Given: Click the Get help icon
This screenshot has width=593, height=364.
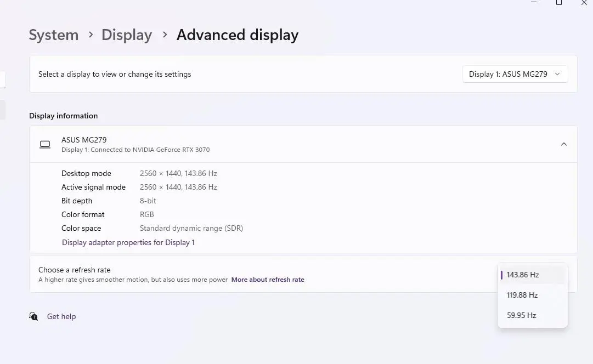Looking at the screenshot, I should (33, 316).
